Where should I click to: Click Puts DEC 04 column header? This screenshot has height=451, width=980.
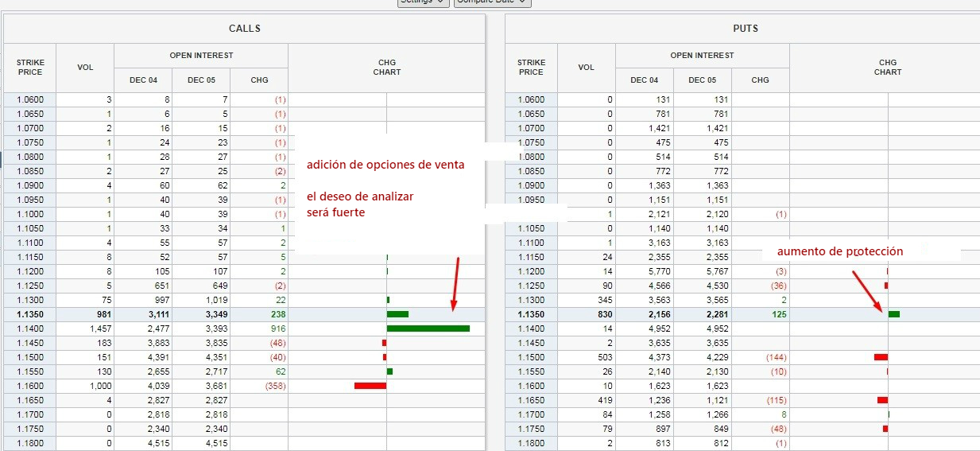(644, 80)
